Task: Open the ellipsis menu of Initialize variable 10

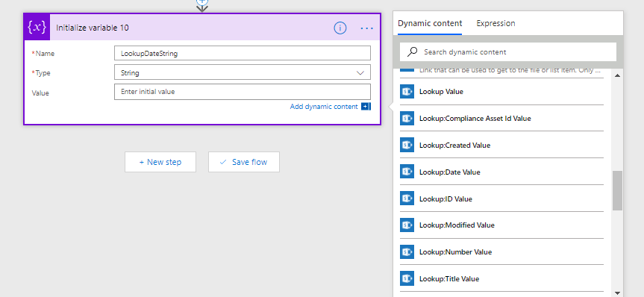Action: click(366, 28)
